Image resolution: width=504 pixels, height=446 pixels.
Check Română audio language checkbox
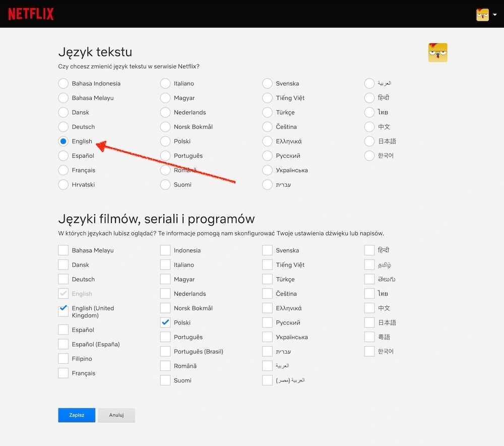coord(165,366)
